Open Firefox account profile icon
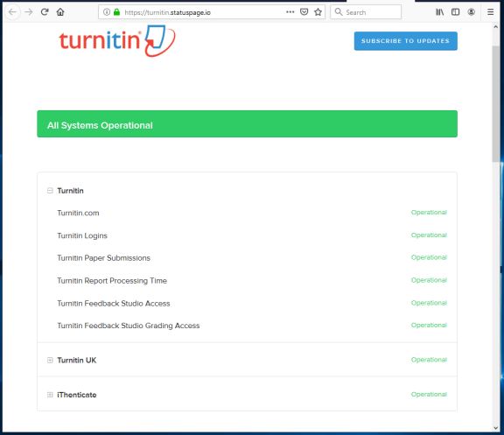Viewport: 504px width, 435px height. 472,12
